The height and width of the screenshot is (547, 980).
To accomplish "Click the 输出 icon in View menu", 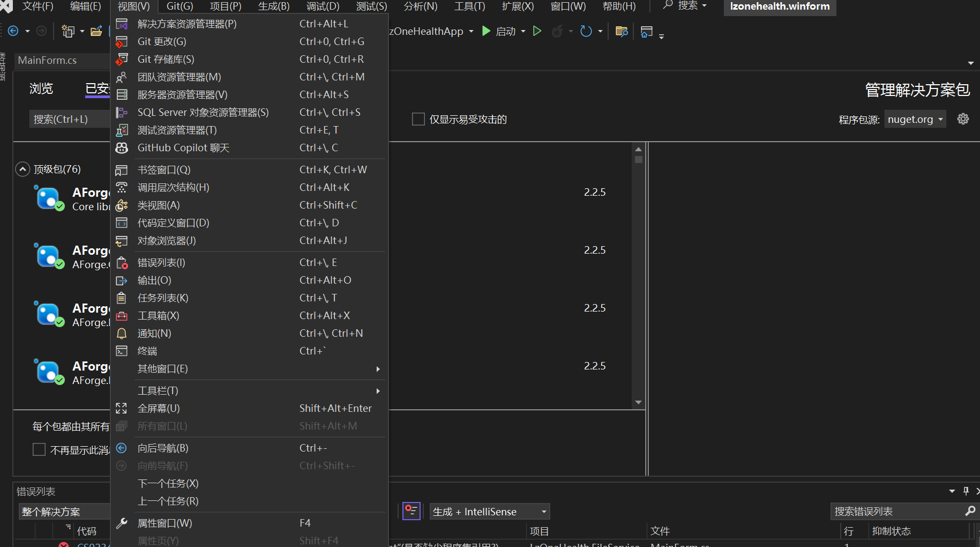I will pos(122,280).
